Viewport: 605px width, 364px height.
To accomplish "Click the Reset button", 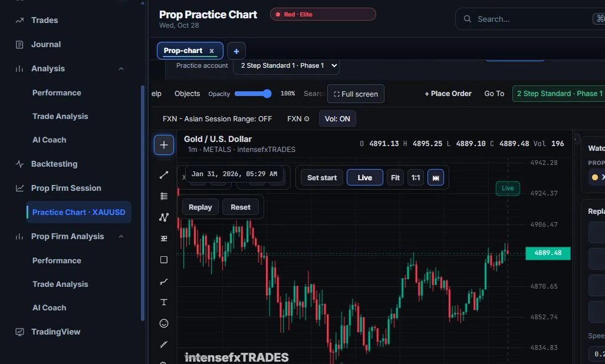I will (x=241, y=207).
